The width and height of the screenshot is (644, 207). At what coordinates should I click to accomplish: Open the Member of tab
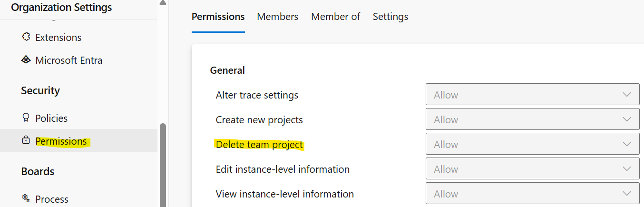pos(336,17)
